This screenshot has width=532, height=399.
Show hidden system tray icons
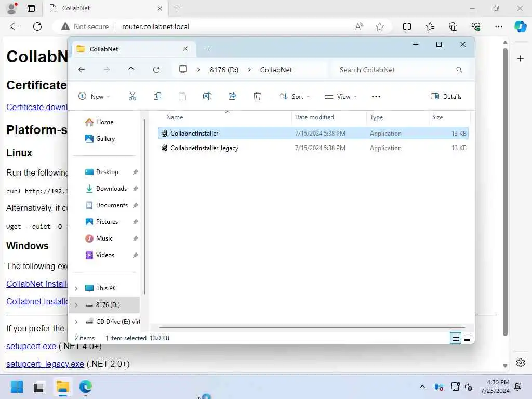pyautogui.click(x=422, y=387)
